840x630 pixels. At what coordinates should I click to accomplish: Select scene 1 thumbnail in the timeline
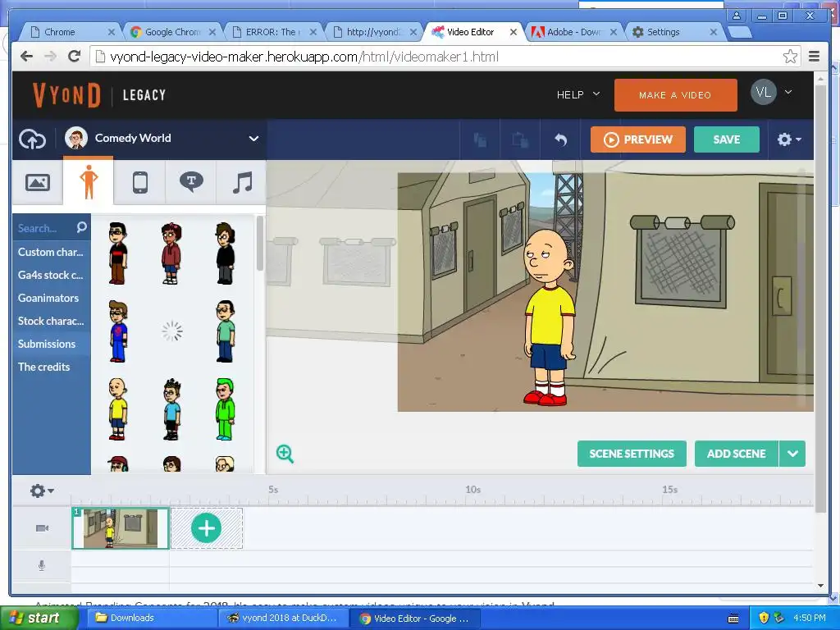click(121, 528)
